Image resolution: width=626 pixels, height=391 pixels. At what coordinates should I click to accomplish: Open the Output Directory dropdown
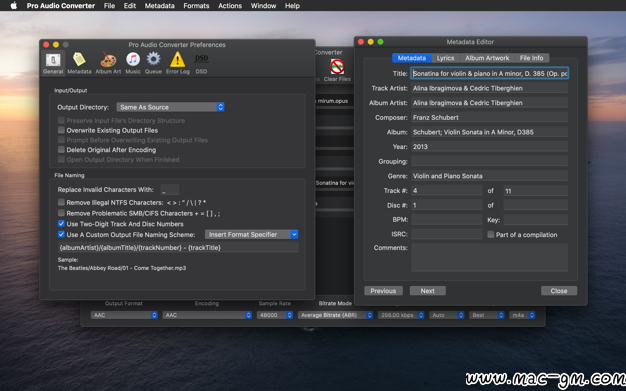pyautogui.click(x=170, y=107)
